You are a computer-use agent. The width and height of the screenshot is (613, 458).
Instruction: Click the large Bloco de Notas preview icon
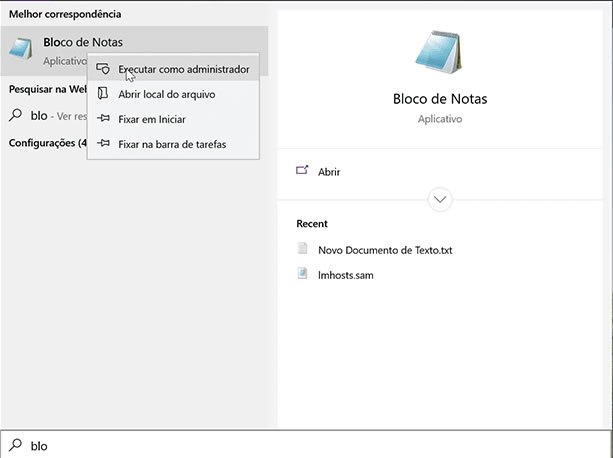(439, 52)
